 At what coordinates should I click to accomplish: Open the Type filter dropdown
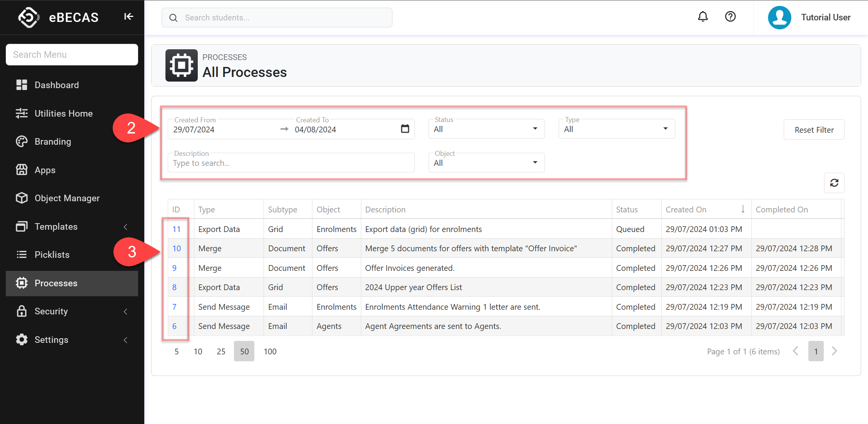(x=616, y=129)
